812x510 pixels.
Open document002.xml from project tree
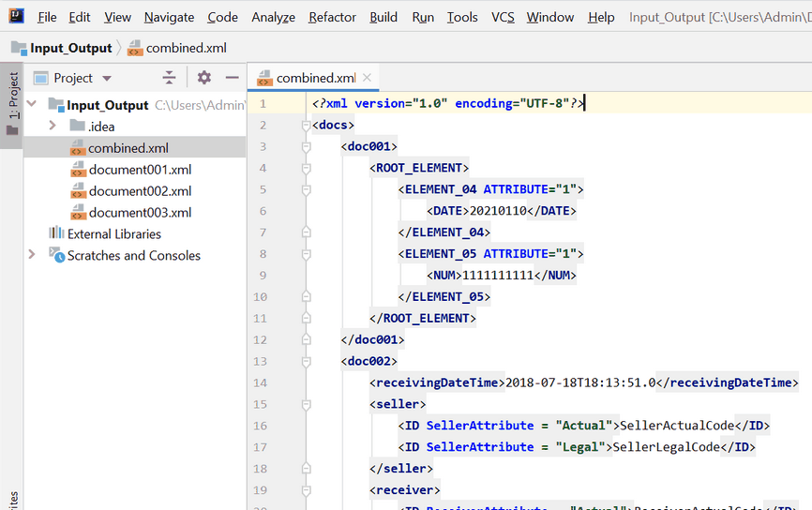[x=140, y=191]
